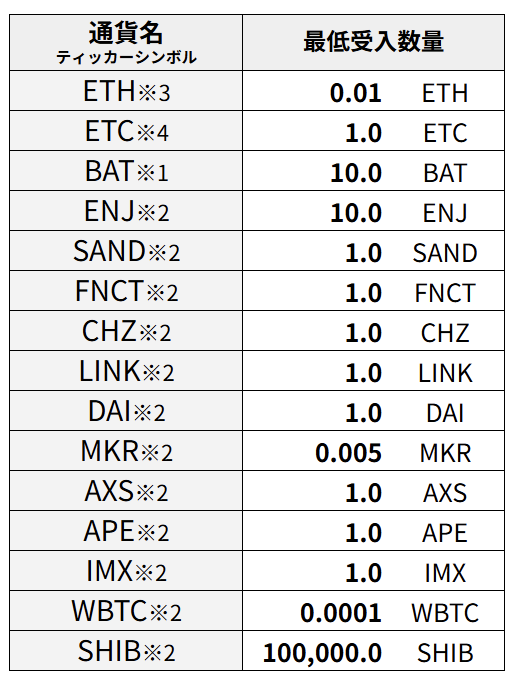Image resolution: width=515 pixels, height=683 pixels.
Task: Click the 最低受入数量 column header
Action: (373, 42)
